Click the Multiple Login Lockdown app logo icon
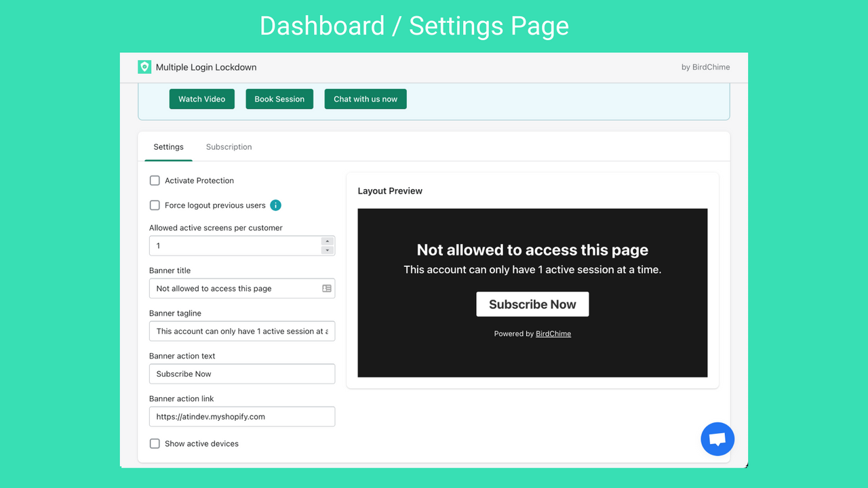The height and width of the screenshot is (488, 868). [x=144, y=67]
